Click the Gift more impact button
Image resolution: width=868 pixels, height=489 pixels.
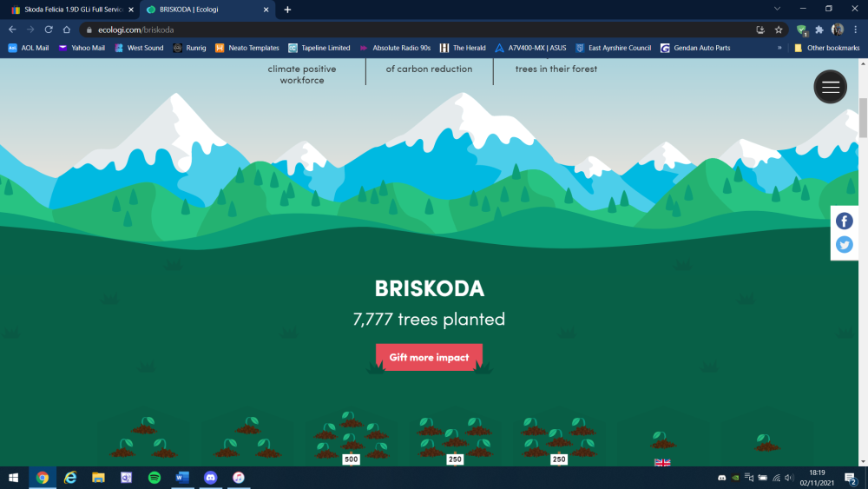click(429, 357)
